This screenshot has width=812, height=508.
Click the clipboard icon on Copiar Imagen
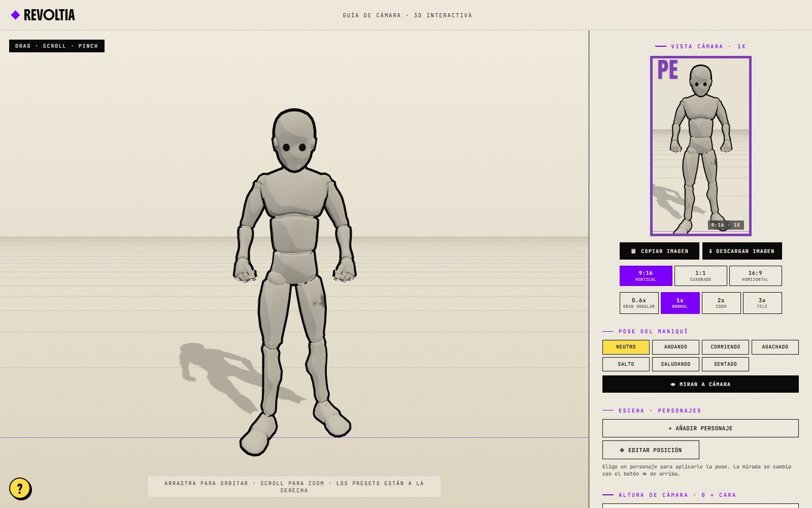coord(633,251)
